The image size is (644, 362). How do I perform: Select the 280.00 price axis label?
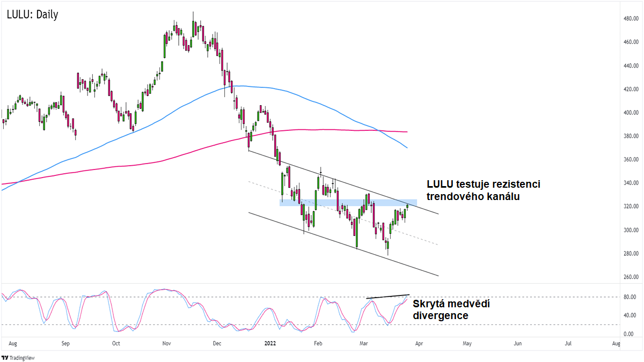point(630,254)
